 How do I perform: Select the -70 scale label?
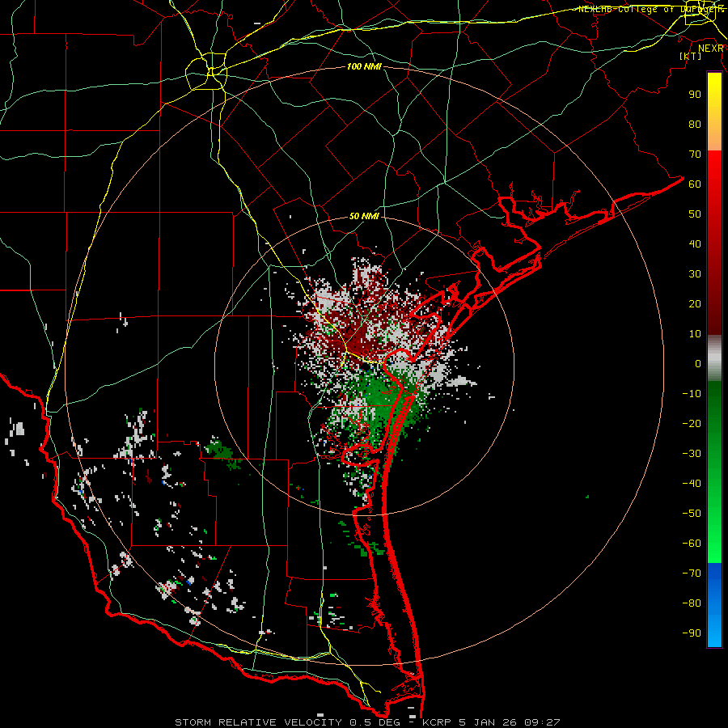coord(692,574)
